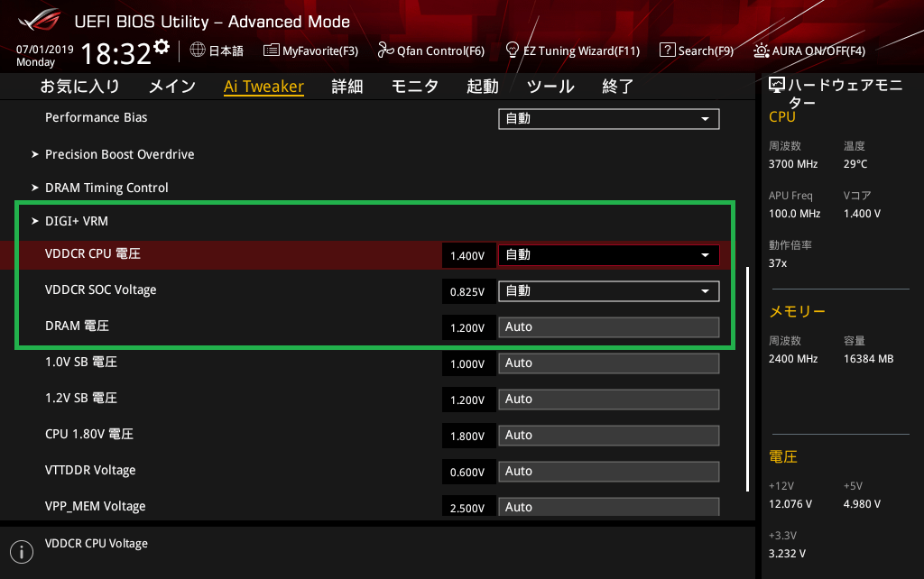Screen dimensions: 924x579
Task: Click the VTTDDR 0.600V value
Action: (468, 473)
